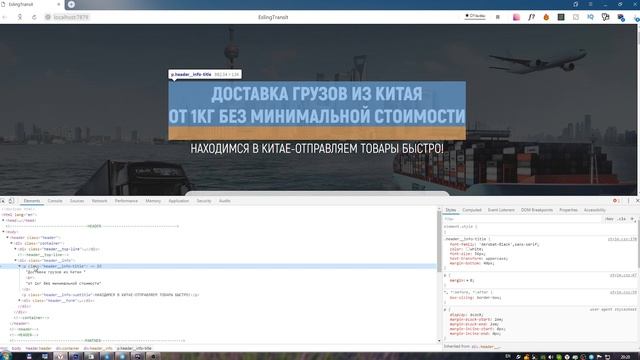This screenshot has width=640, height=360.
Task: Select header.header in the breadcrumb bar
Action: (39, 349)
